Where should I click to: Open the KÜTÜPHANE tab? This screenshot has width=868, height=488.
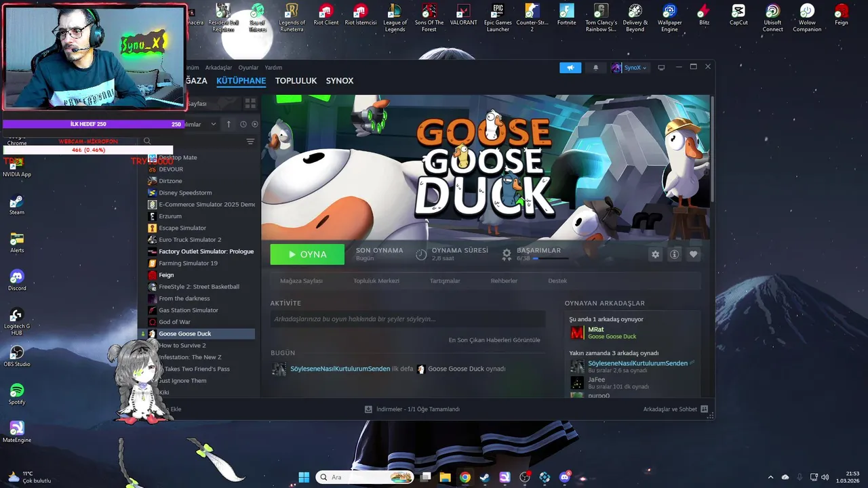tap(241, 81)
